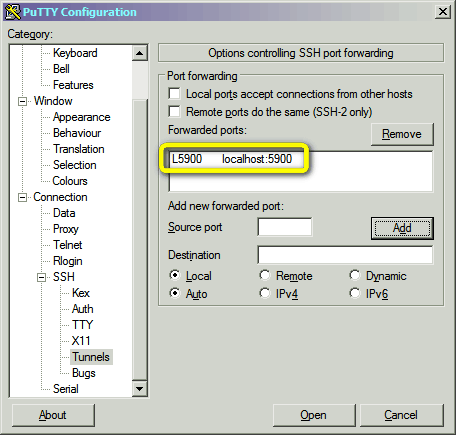This screenshot has width=456, height=435.
Task: Select the X11 category item
Action: pos(81,341)
